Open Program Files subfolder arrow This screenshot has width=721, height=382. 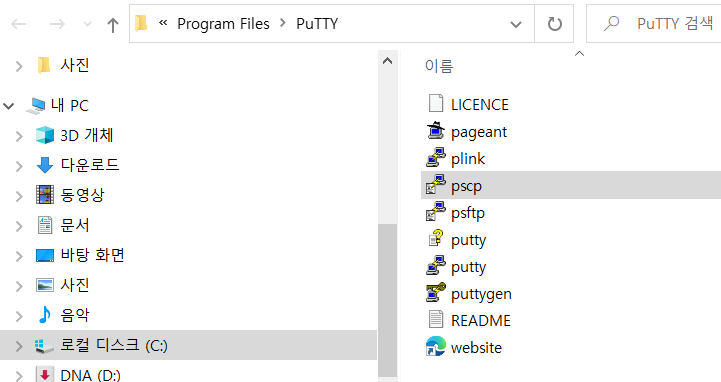click(x=283, y=23)
